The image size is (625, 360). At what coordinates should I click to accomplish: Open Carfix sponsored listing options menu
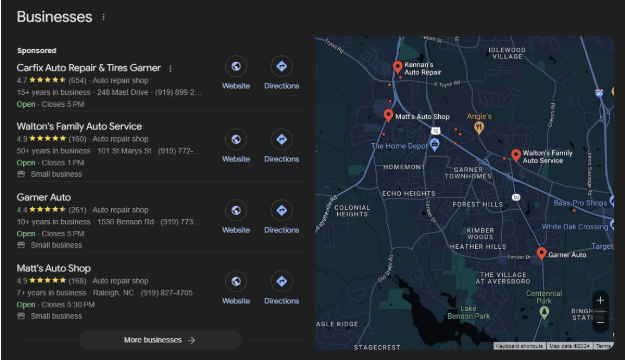[x=171, y=69]
